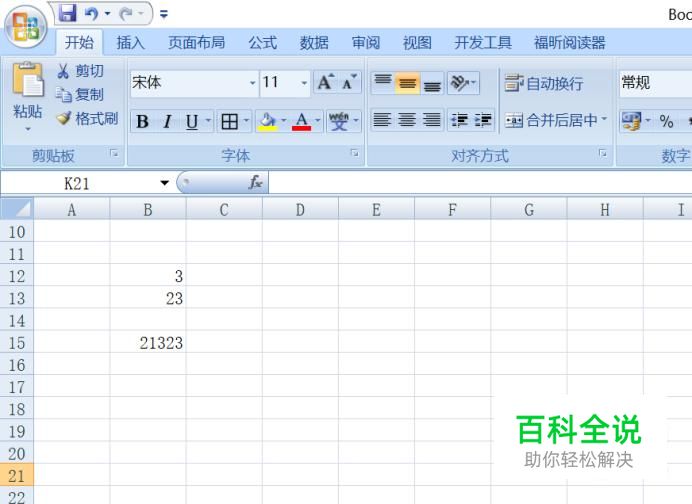Open the 字体 dialog launcher
Image resolution: width=692 pixels, height=504 pixels.
coord(354,153)
